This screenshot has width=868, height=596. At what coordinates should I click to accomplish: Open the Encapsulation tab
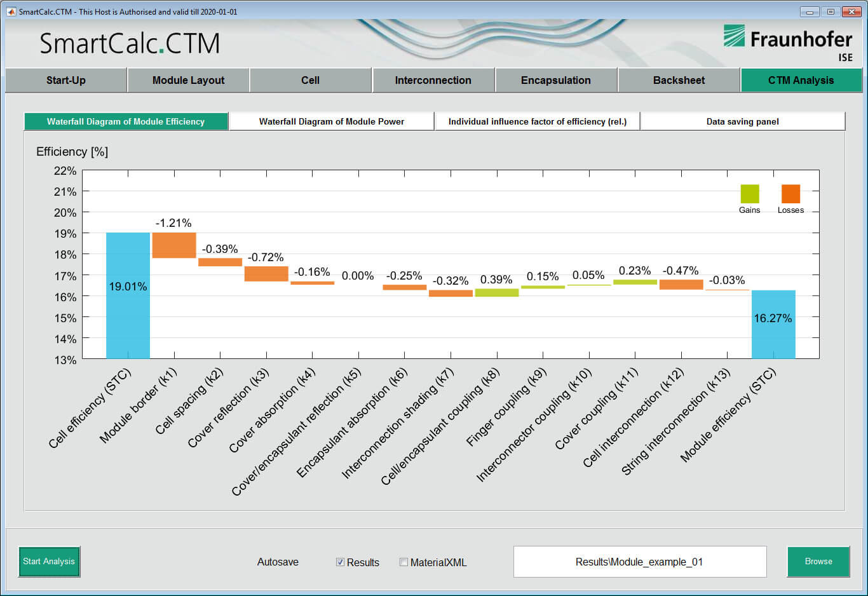click(x=556, y=80)
